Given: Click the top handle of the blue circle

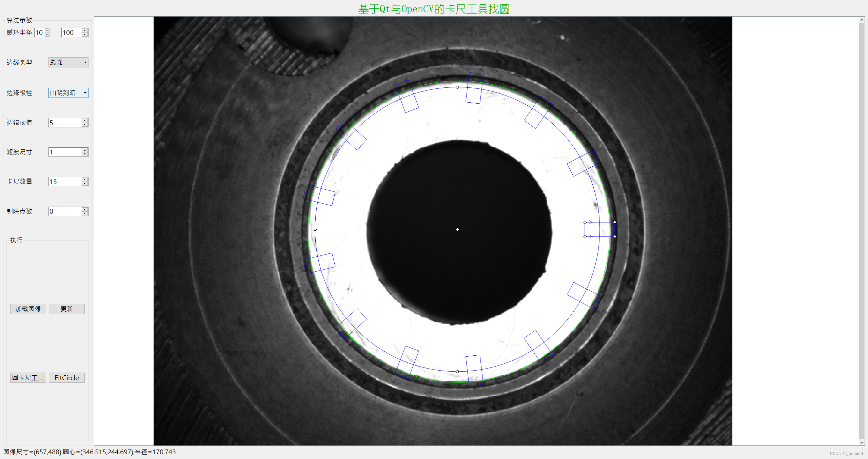Looking at the screenshot, I should point(457,87).
